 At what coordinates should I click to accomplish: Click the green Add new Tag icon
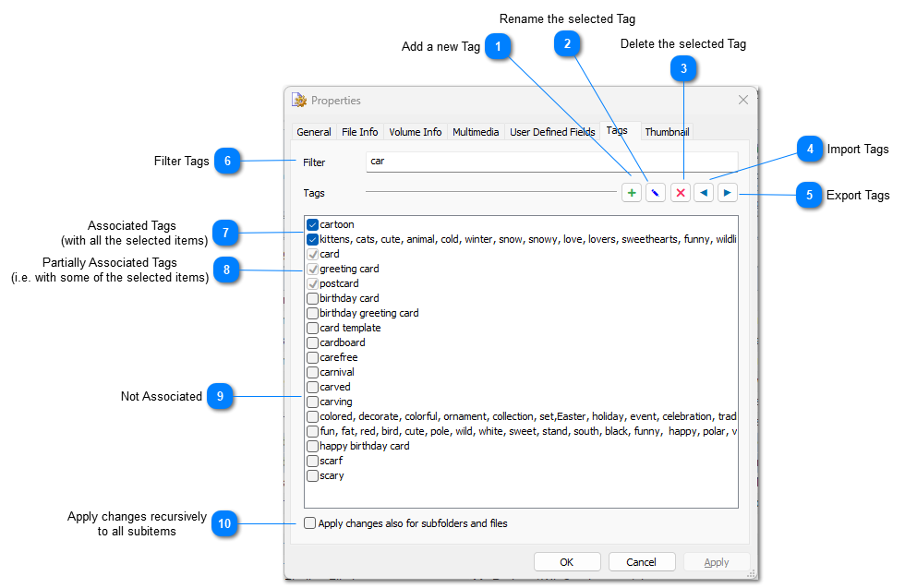point(632,193)
